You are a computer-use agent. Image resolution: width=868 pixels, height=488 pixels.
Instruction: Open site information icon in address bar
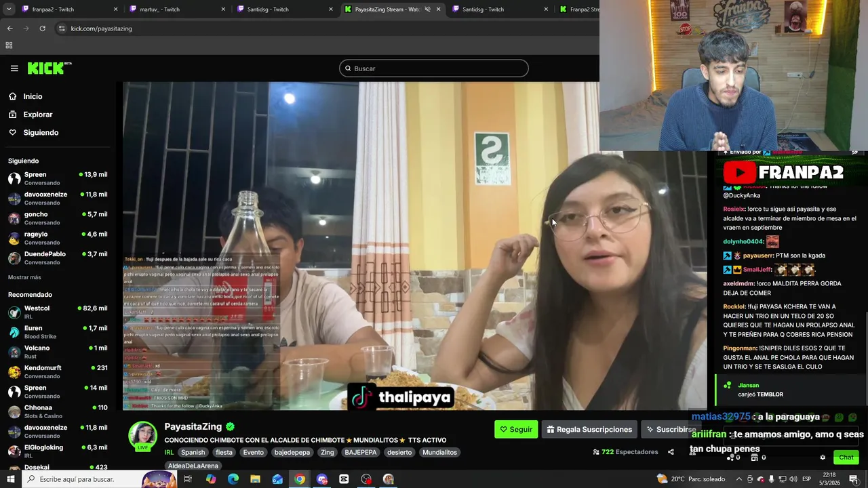[x=62, y=28]
